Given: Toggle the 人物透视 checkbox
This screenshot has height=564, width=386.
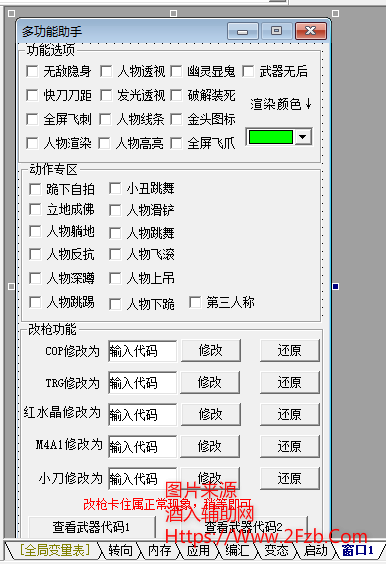Looking at the screenshot, I should point(106,71).
